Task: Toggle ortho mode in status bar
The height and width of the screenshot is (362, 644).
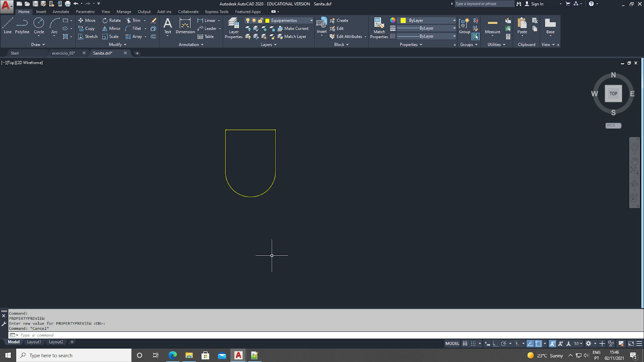Action: pyautogui.click(x=495, y=343)
